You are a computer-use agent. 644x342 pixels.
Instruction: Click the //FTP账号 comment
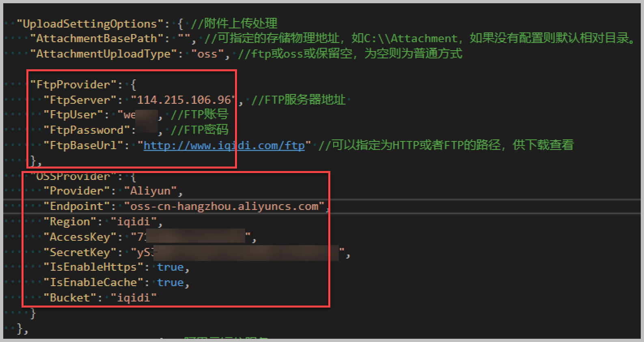coord(200,115)
